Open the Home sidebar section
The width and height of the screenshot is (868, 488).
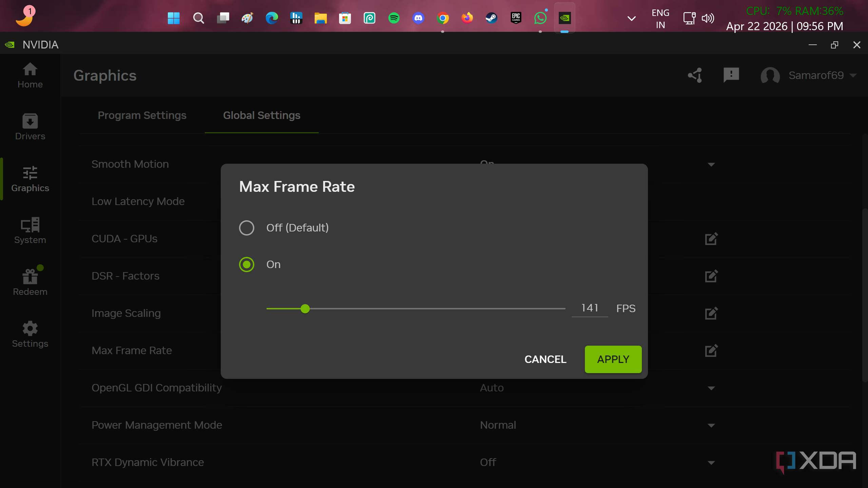30,76
